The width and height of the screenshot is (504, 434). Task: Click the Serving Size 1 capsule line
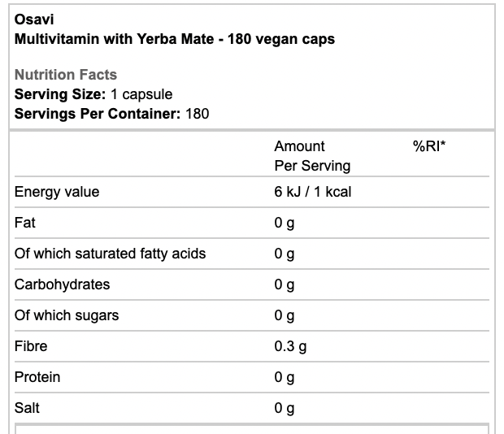click(x=93, y=94)
